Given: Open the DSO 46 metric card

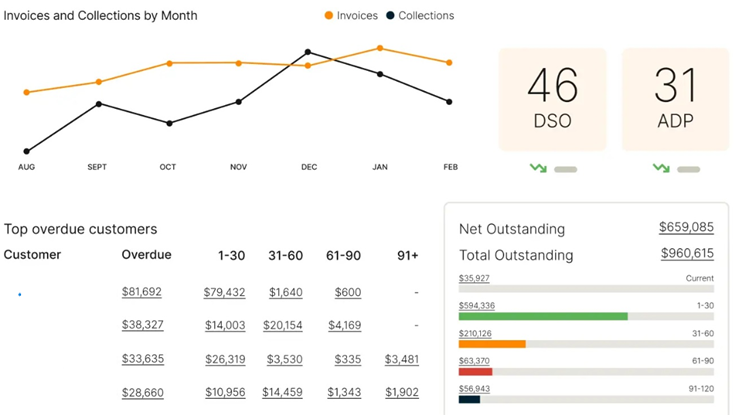Looking at the screenshot, I should point(552,100).
